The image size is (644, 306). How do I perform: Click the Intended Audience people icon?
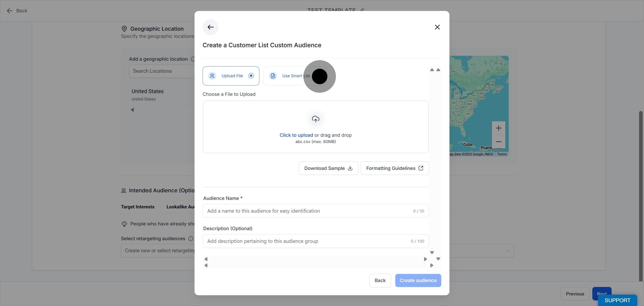click(123, 191)
